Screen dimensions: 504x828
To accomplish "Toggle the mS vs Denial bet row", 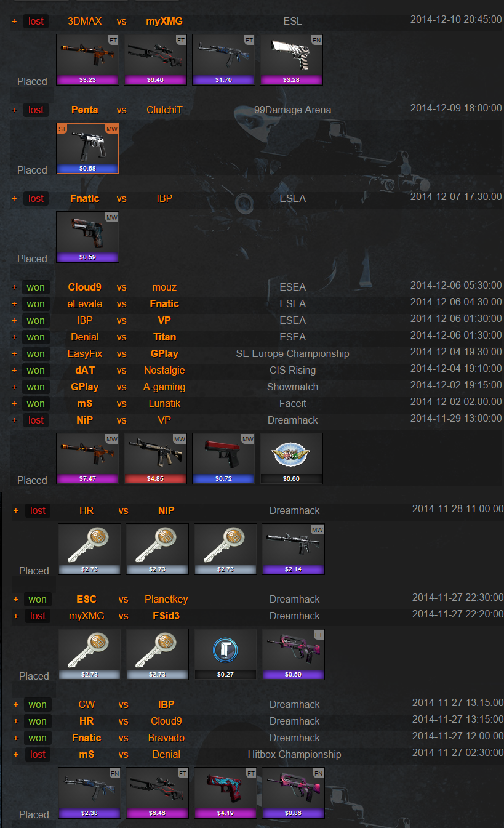I will point(15,755).
